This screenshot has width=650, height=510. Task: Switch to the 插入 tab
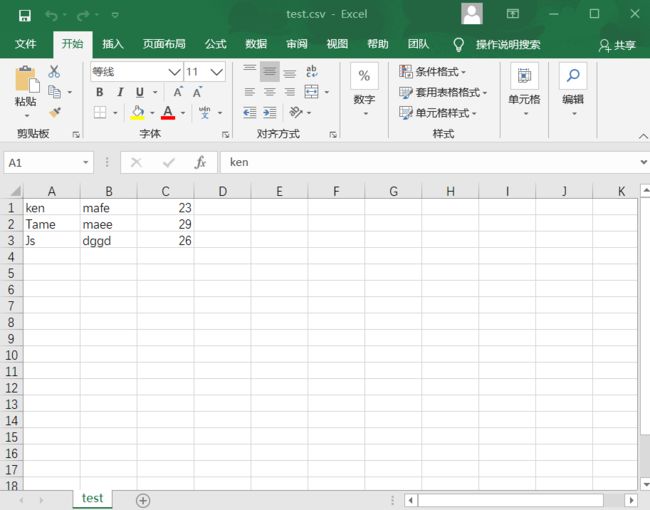pyautogui.click(x=113, y=44)
